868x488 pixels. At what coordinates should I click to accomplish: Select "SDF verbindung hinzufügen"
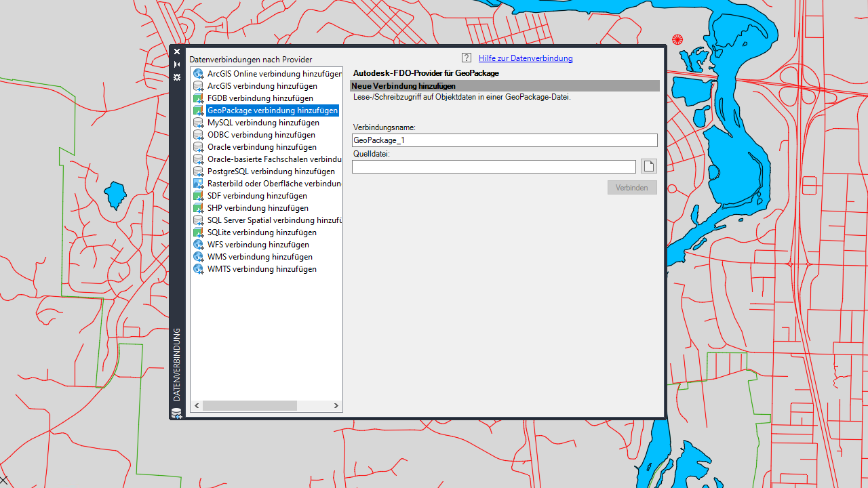257,196
